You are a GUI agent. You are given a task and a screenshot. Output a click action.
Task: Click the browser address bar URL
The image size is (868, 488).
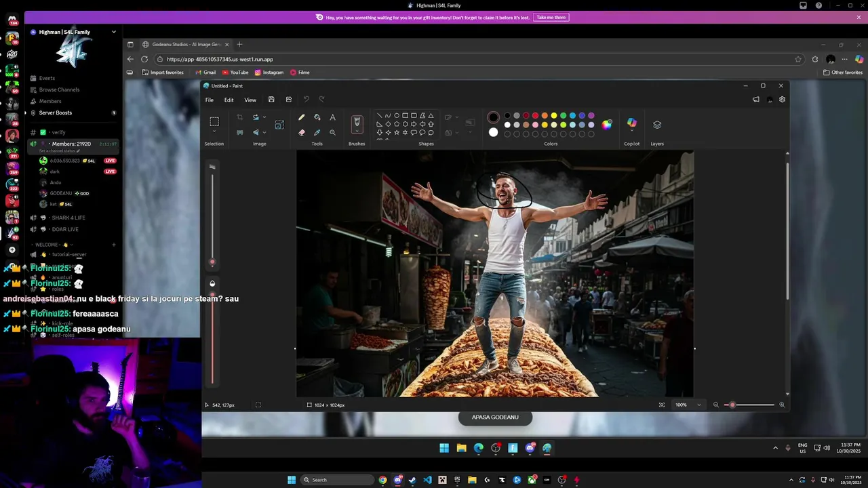(220, 60)
